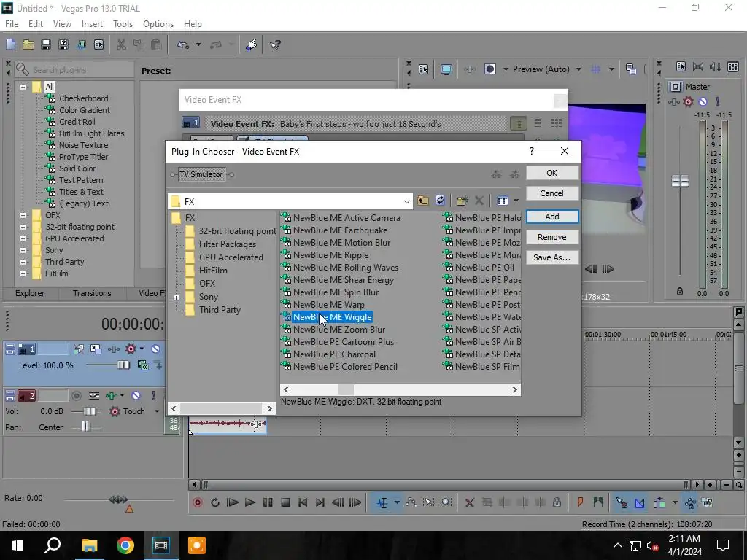Click the Video Preview external monitor icon
The width and height of the screenshot is (747, 560).
(x=446, y=69)
